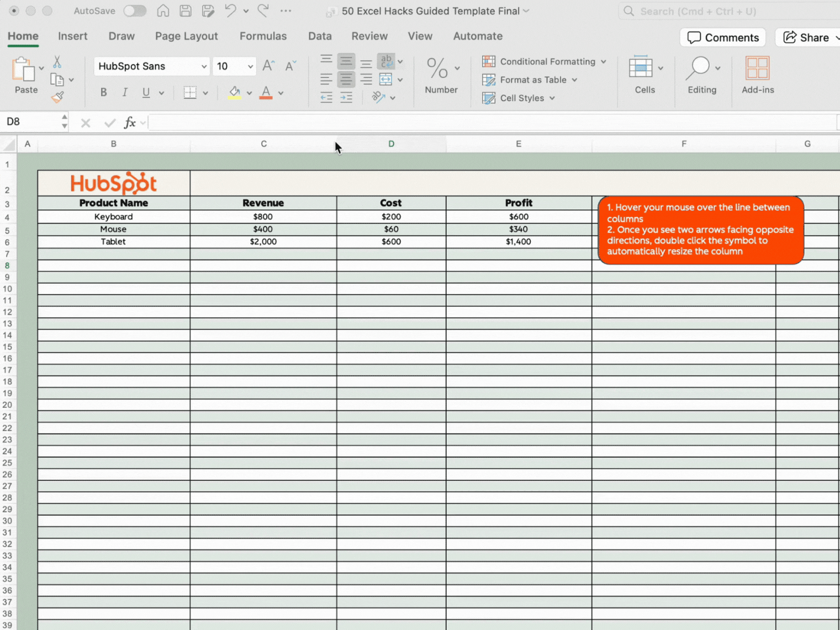The image size is (840, 630).
Task: Toggle the AutoSave switch on
Action: pos(134,10)
